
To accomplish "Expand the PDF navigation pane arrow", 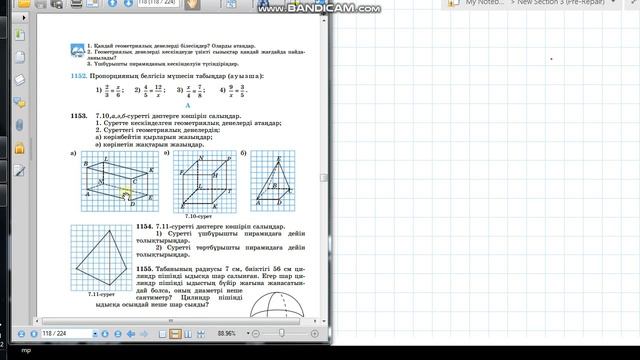I will tap(24, 18).
